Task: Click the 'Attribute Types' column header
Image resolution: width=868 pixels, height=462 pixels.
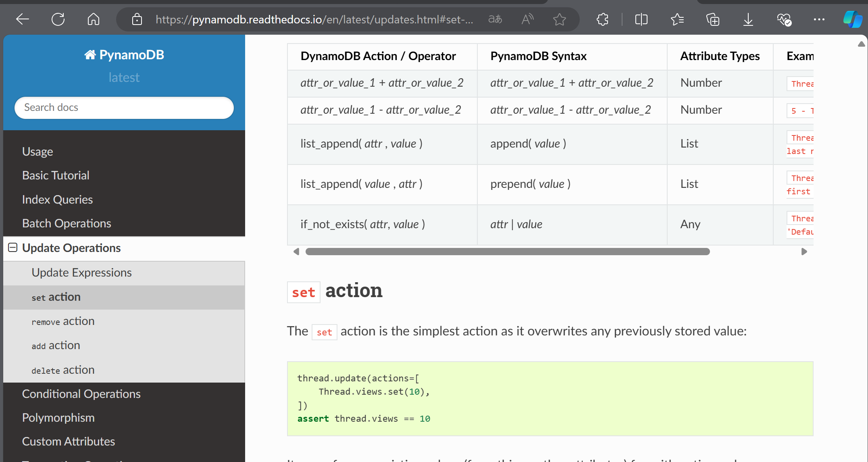Action: 720,56
